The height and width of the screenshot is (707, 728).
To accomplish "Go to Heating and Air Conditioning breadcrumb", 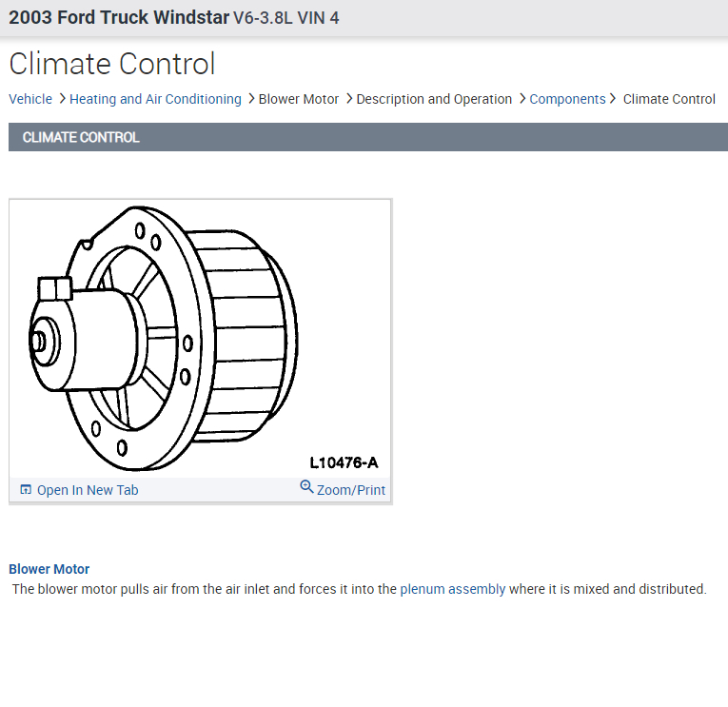I will point(155,99).
